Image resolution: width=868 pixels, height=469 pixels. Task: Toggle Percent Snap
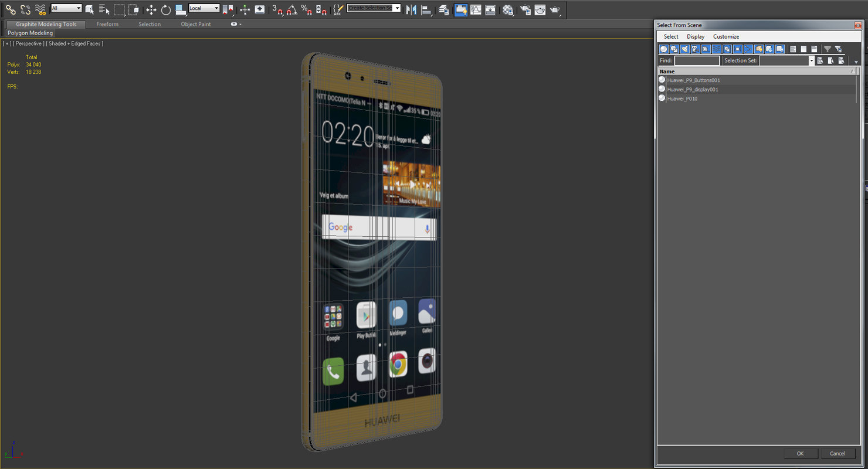click(307, 9)
